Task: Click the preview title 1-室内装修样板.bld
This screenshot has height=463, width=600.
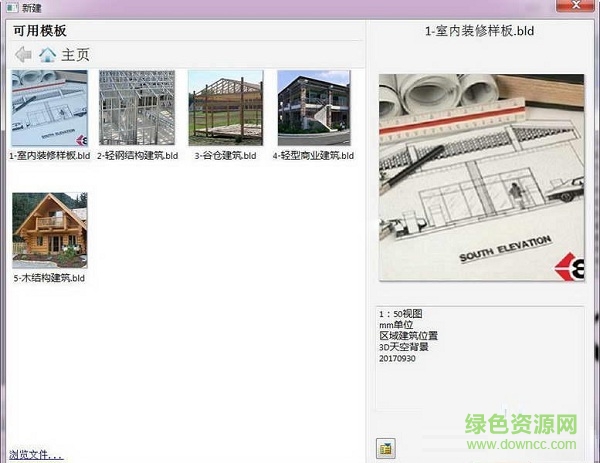Action: pyautogui.click(x=480, y=31)
